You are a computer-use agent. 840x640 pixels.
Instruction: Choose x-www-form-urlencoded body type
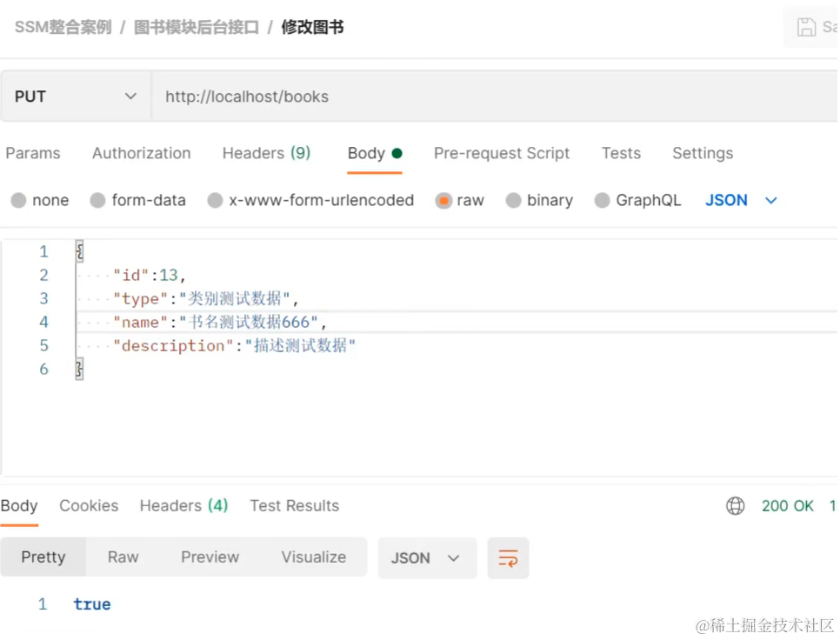pyautogui.click(x=215, y=200)
